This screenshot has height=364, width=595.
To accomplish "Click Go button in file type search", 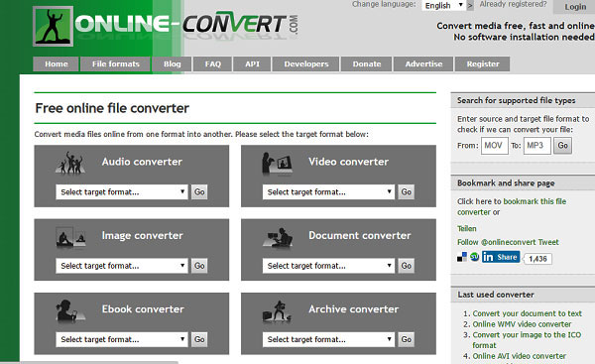I will (x=562, y=146).
